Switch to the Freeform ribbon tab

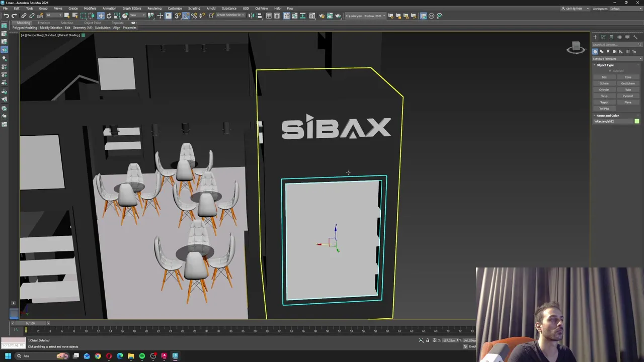tap(44, 23)
